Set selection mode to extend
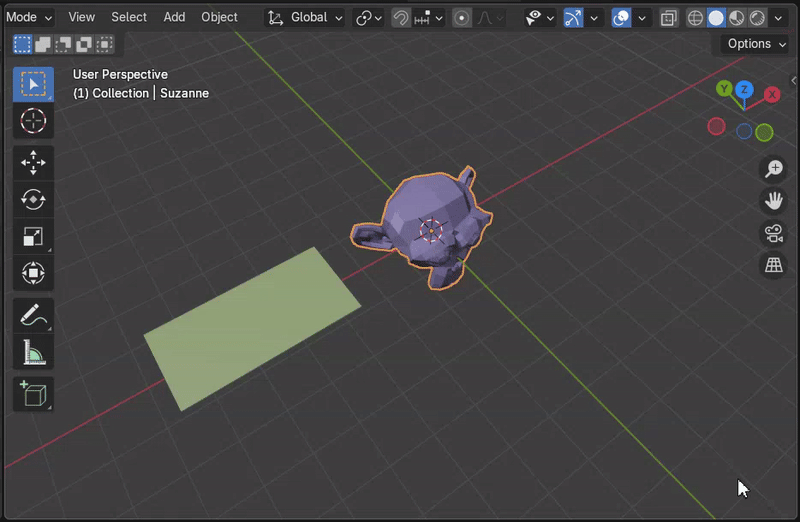This screenshot has width=800, height=522. 43,44
